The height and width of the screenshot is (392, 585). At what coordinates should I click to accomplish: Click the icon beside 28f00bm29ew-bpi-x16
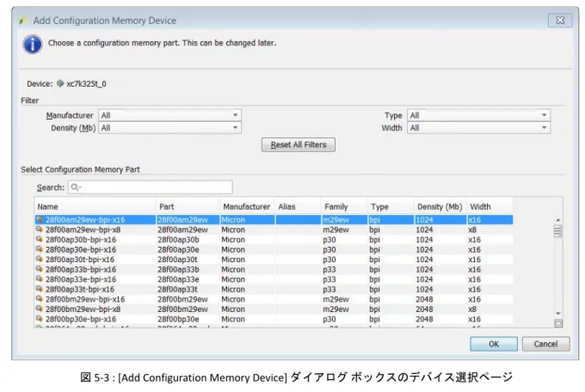[40, 299]
